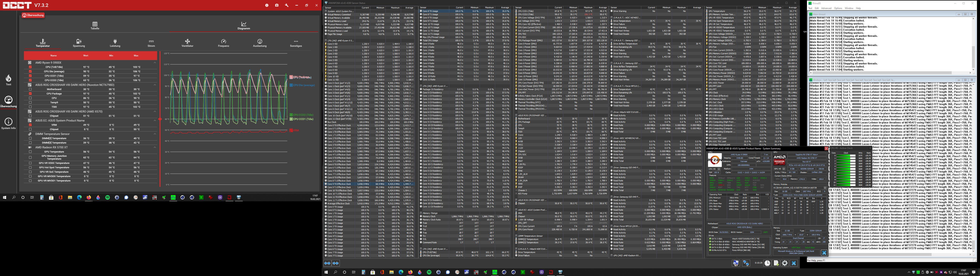Check DIMM[2] Temperature checkbox
Image resolution: width=980 pixels, height=276 pixels.
[30, 138]
